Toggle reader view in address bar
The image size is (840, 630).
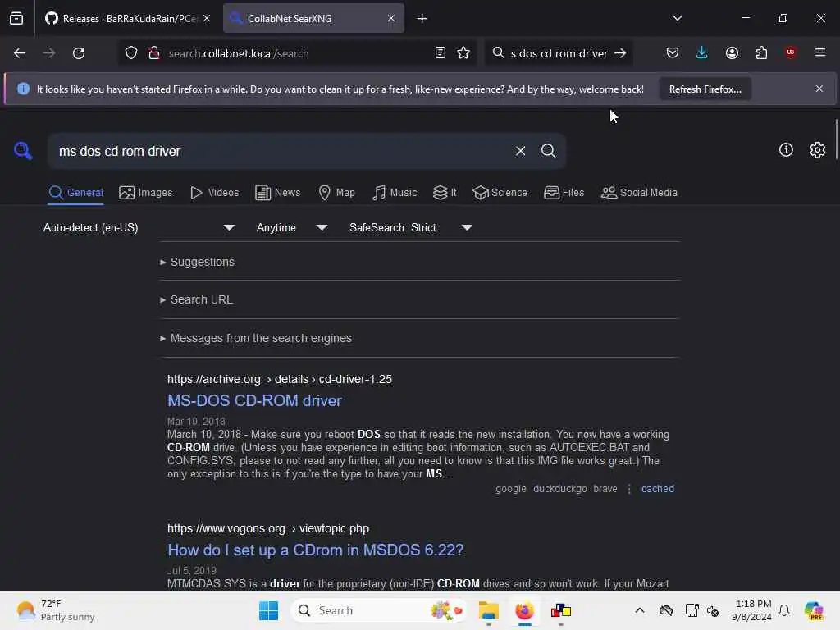(441, 53)
